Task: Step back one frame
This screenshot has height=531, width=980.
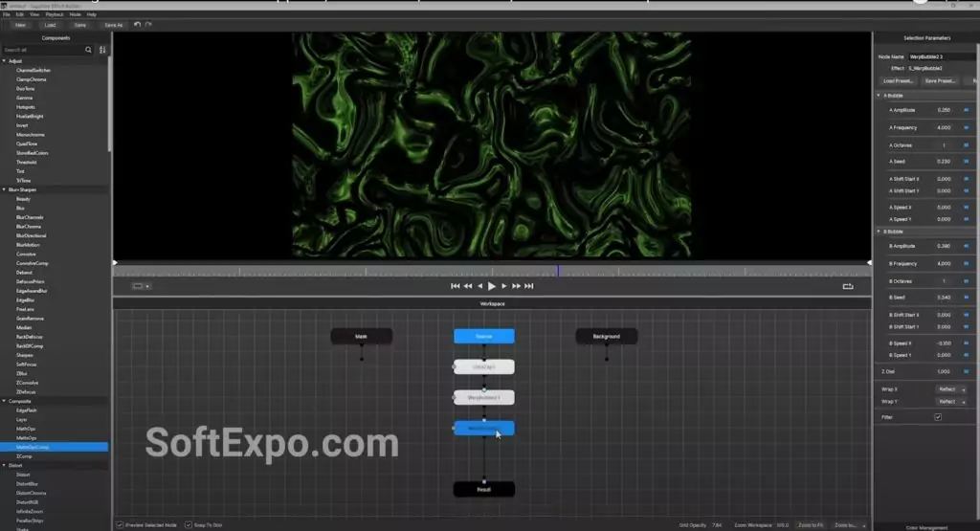Action: tap(480, 286)
